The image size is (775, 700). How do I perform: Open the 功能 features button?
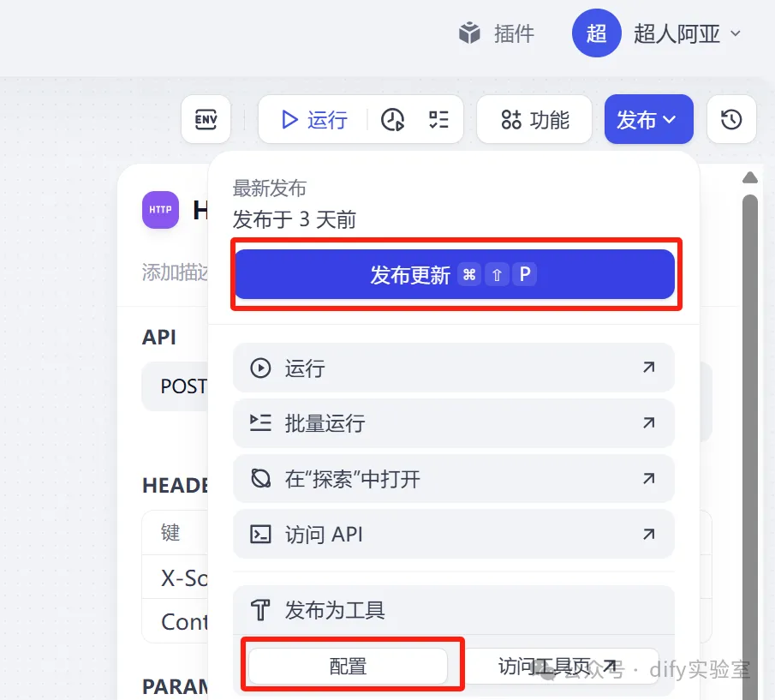pos(534,119)
